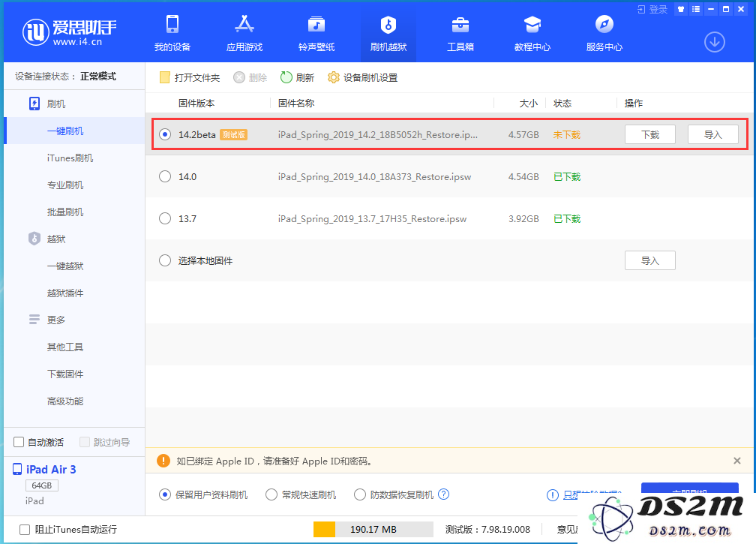
Task: Click the 刷新 refresh button
Action: point(297,77)
